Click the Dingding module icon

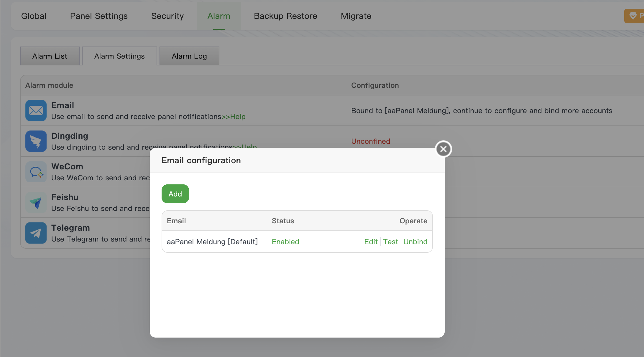coord(36,141)
